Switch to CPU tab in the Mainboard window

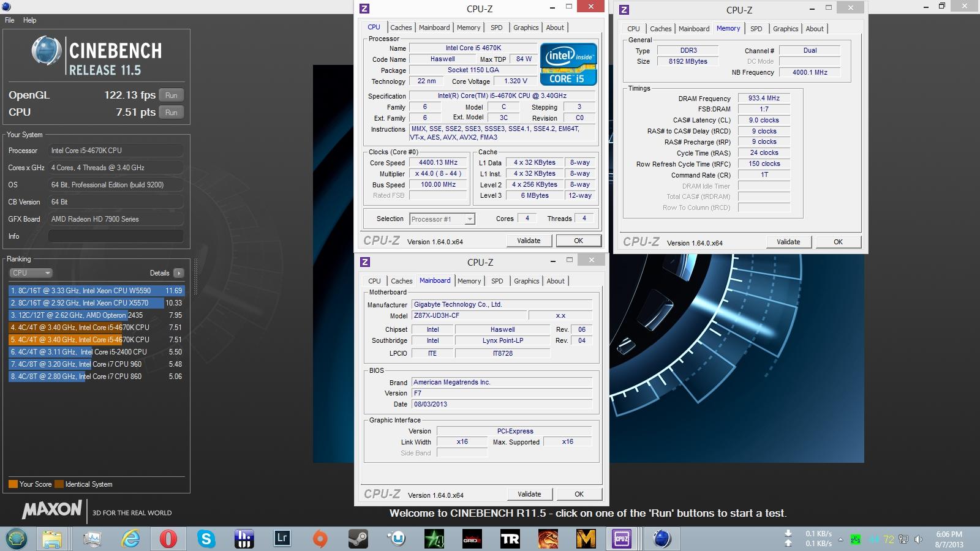click(374, 281)
